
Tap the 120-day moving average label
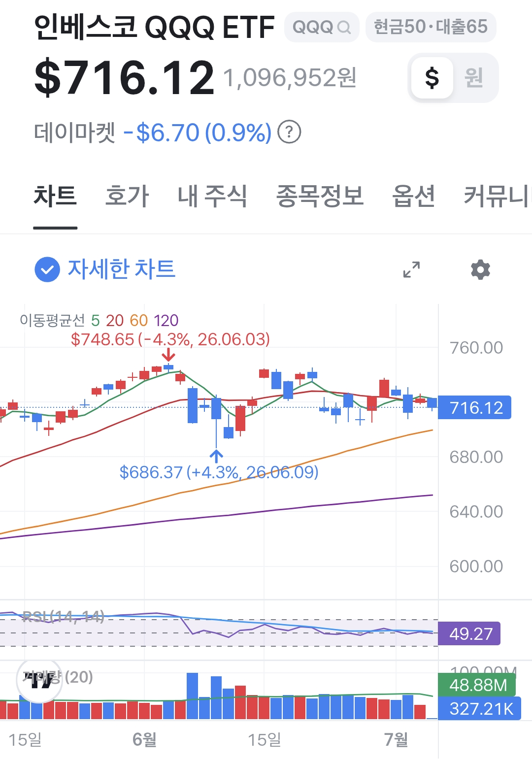[x=166, y=321]
